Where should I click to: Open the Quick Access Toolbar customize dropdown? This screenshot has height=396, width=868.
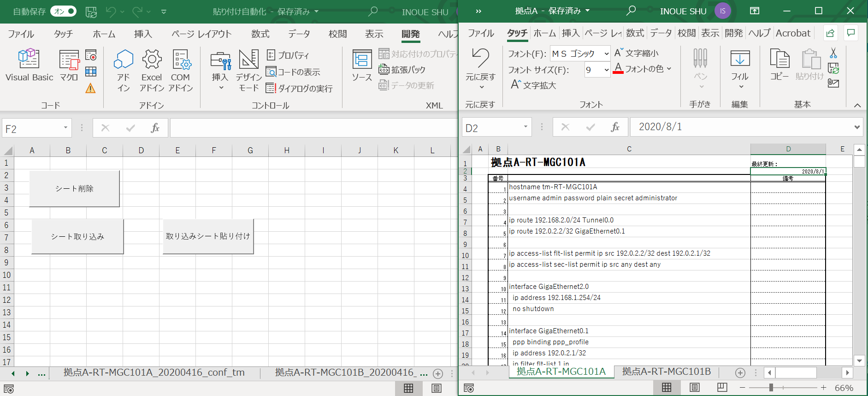(164, 12)
